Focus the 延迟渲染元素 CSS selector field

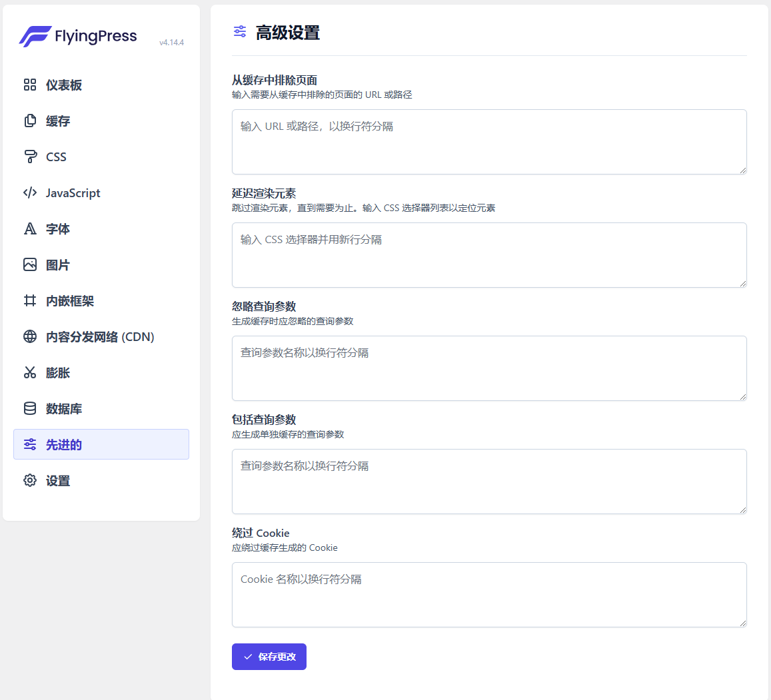coord(488,255)
